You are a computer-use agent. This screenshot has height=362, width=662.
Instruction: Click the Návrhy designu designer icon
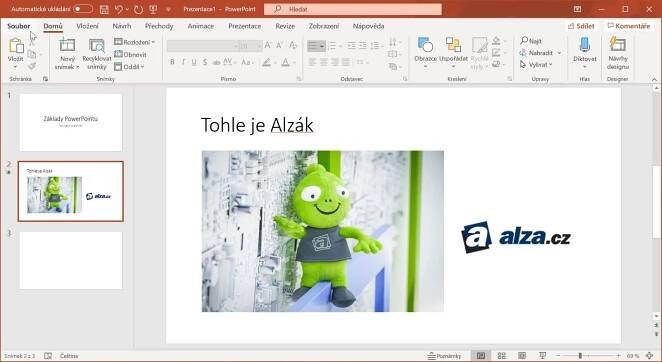click(618, 44)
